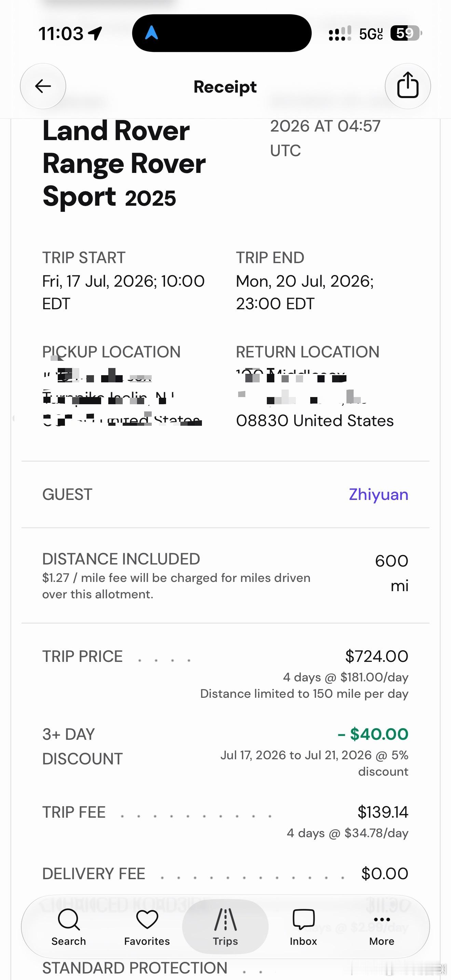
Task: Tap the location arrow beside the clock
Action: tap(95, 33)
